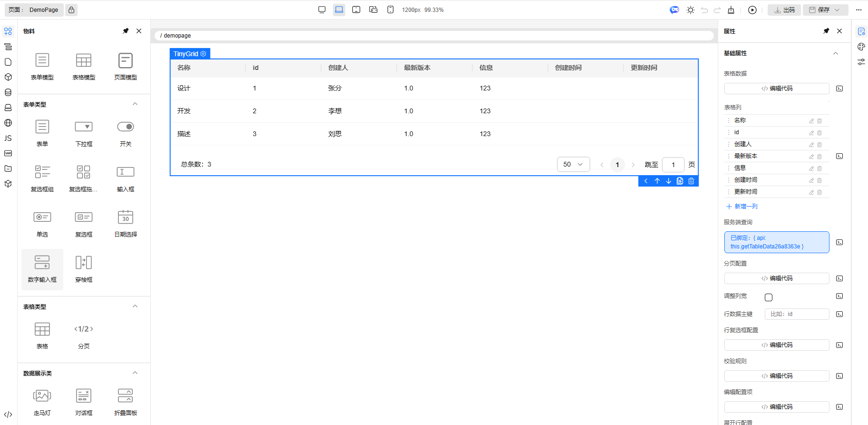The height and width of the screenshot is (425, 868).
Task: Delete the 信息 column via trash icon
Action: 819,168
